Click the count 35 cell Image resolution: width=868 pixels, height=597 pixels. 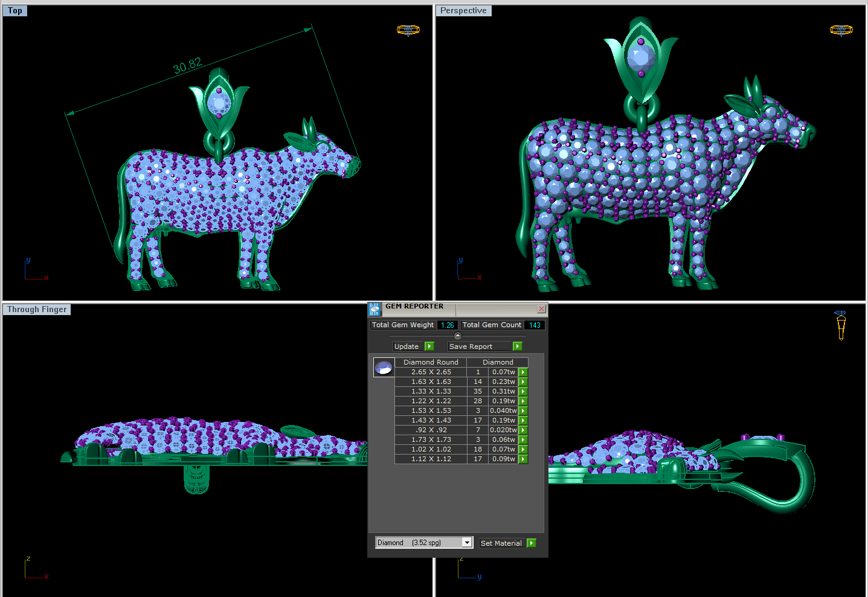(x=478, y=392)
